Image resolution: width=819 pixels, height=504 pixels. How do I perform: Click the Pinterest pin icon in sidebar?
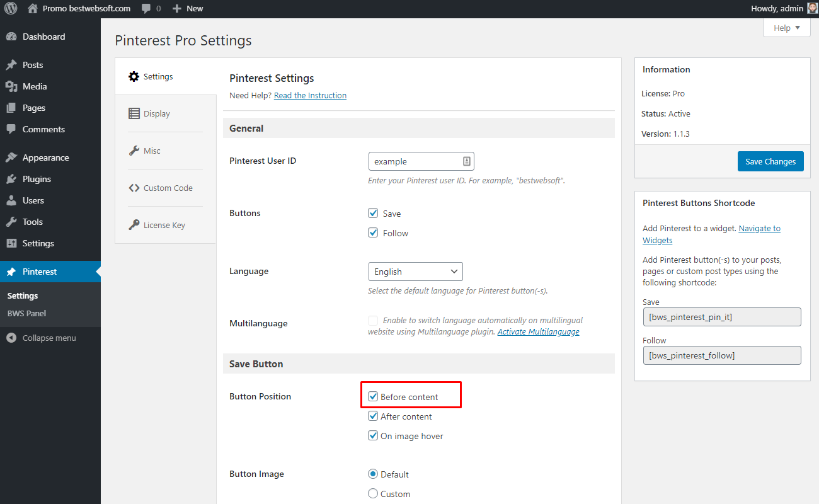pos(11,272)
